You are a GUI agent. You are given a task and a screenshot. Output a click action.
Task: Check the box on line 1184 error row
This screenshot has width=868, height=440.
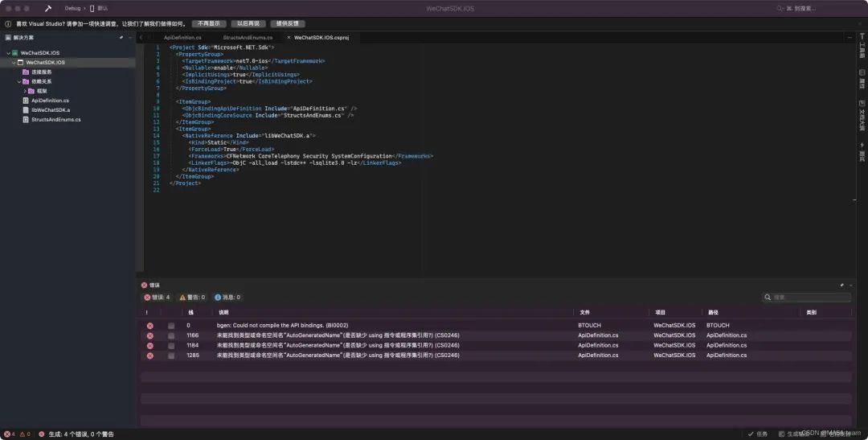tap(171, 346)
